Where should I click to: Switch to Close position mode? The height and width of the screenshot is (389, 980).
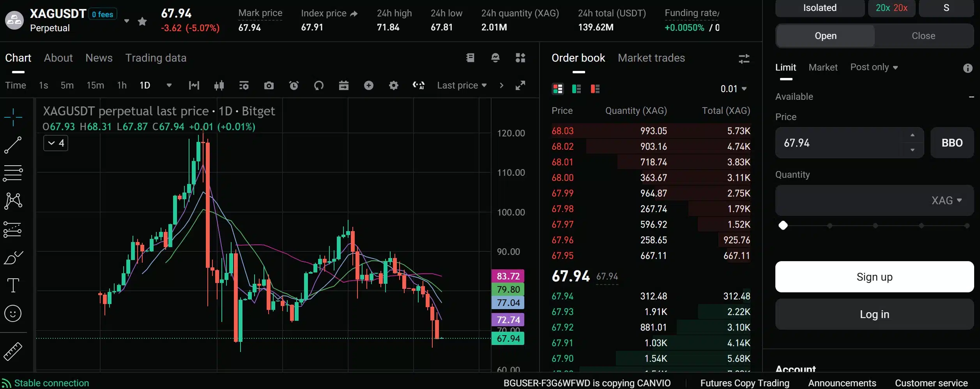[x=923, y=36]
